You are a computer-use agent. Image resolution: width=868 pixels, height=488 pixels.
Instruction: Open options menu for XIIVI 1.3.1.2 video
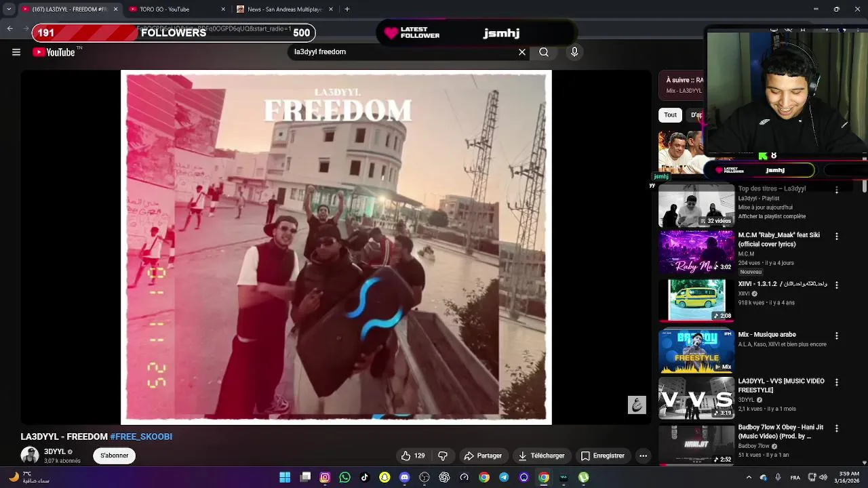(x=836, y=285)
